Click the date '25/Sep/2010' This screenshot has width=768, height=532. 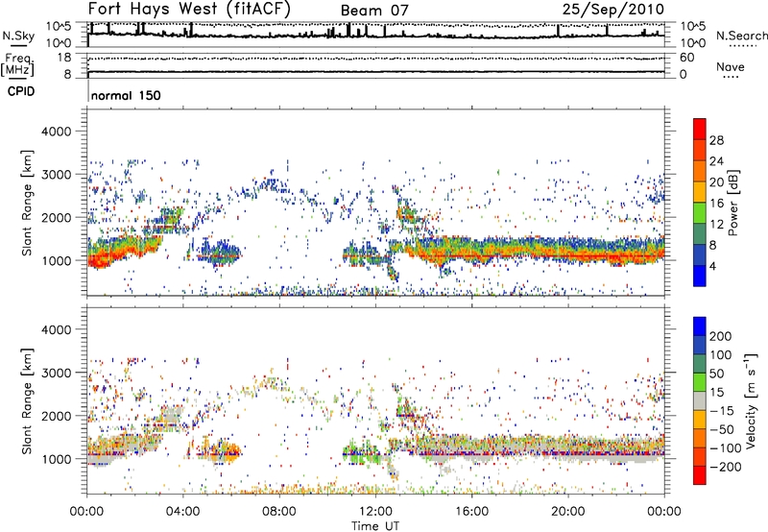coord(612,9)
